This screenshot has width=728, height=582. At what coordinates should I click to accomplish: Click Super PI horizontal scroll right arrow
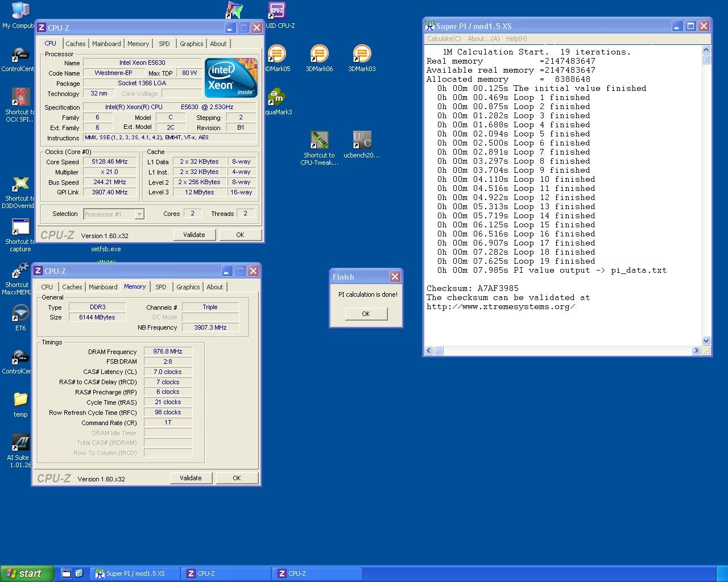tap(696, 351)
